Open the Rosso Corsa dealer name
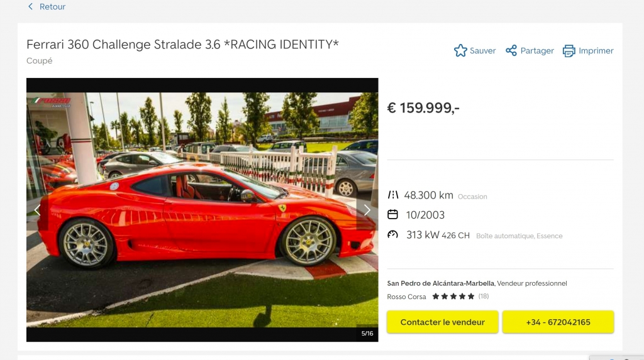 [406, 297]
